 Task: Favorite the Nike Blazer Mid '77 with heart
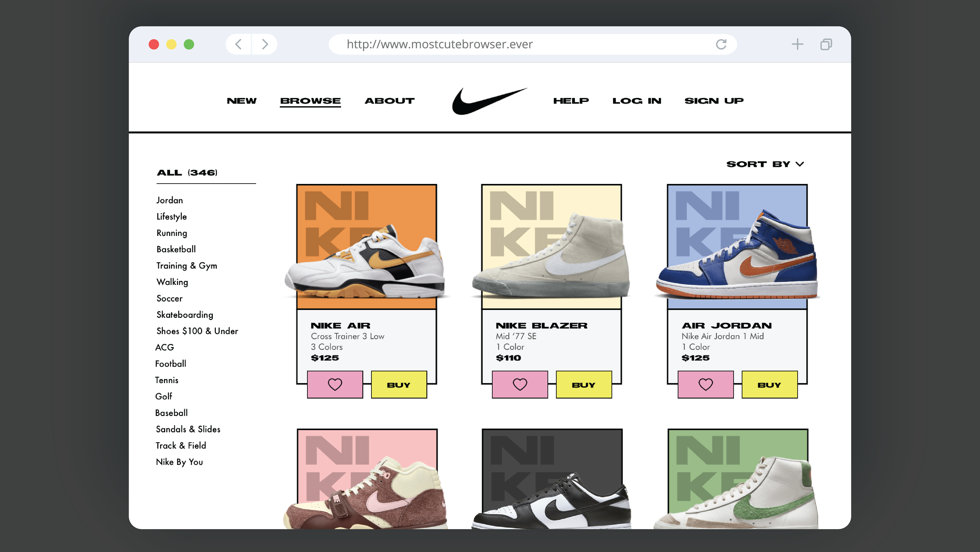click(x=520, y=384)
